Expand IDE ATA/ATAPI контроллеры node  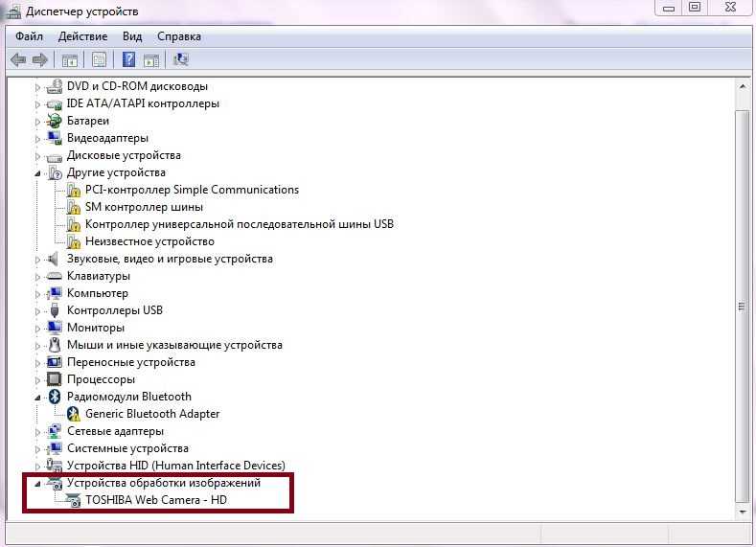[37, 104]
